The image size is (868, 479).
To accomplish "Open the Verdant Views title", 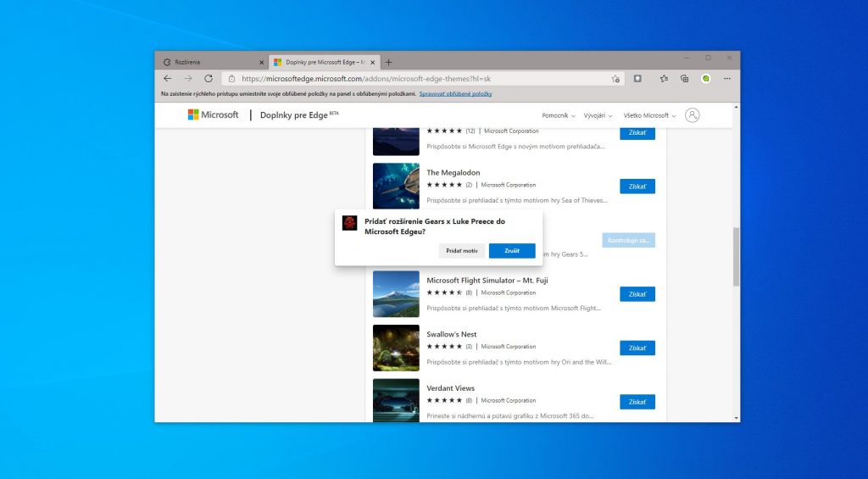I will [x=451, y=388].
